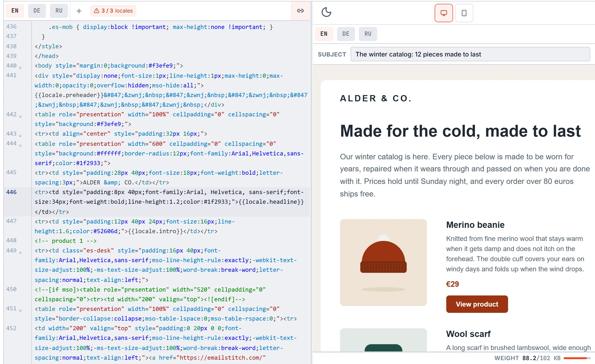Click the 'Made for the cold, made to last' headline

point(460,131)
